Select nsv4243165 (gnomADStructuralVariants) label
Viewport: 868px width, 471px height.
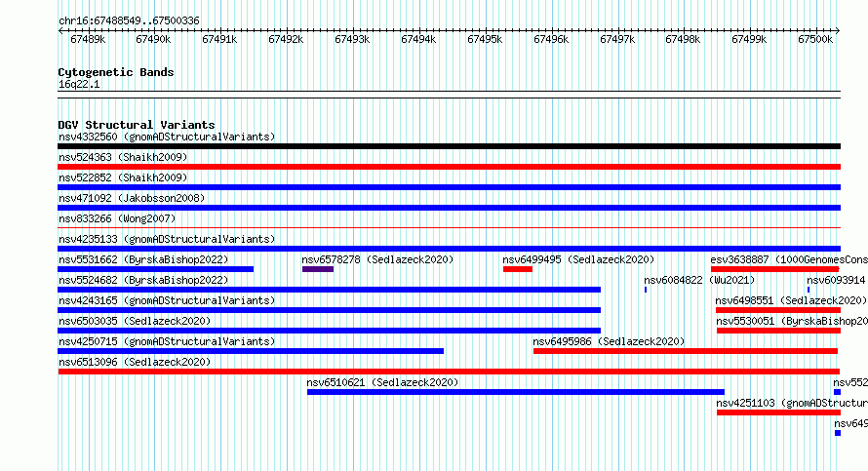point(167,300)
